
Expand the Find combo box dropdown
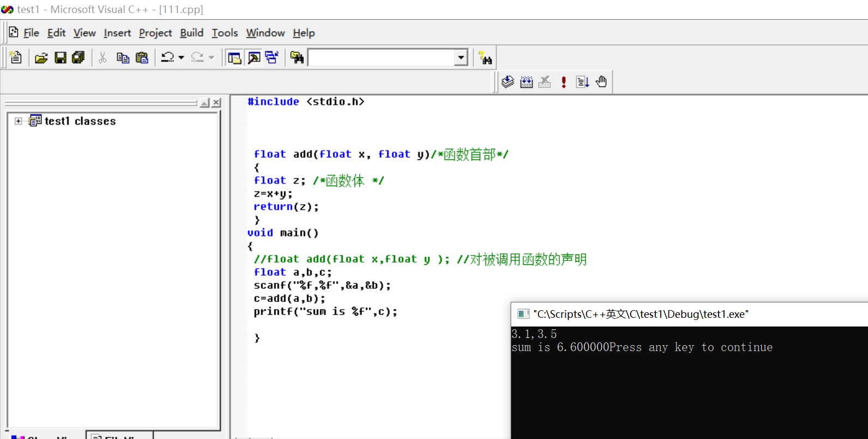(x=461, y=57)
